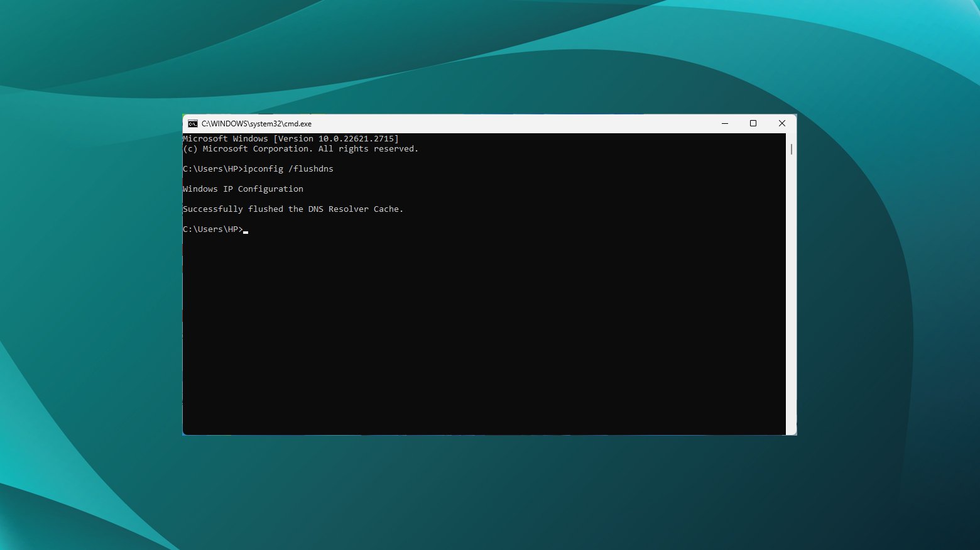Click the C:\WINDOWS\system32\cmd.exe title text
This screenshot has width=980, height=550.
click(256, 124)
